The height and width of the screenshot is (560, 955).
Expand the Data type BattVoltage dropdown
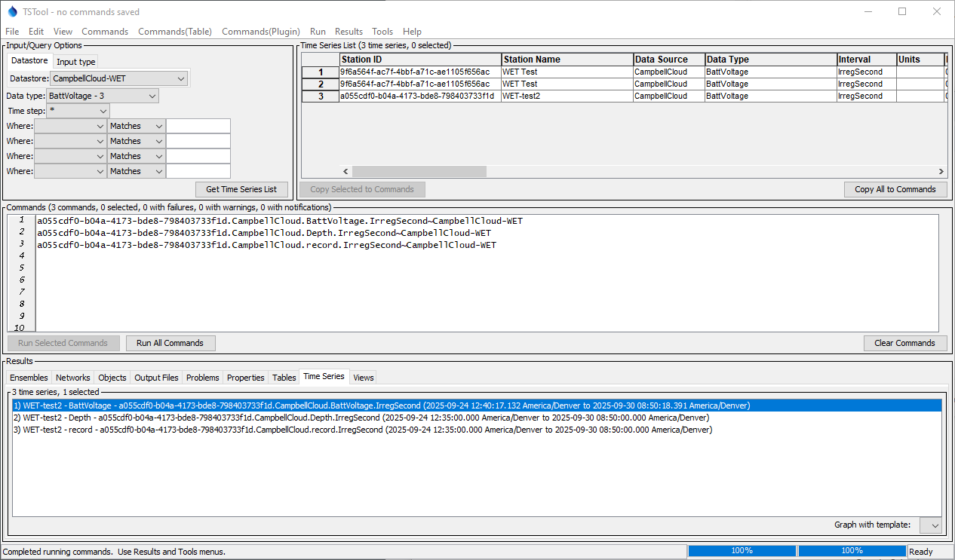tap(103, 96)
